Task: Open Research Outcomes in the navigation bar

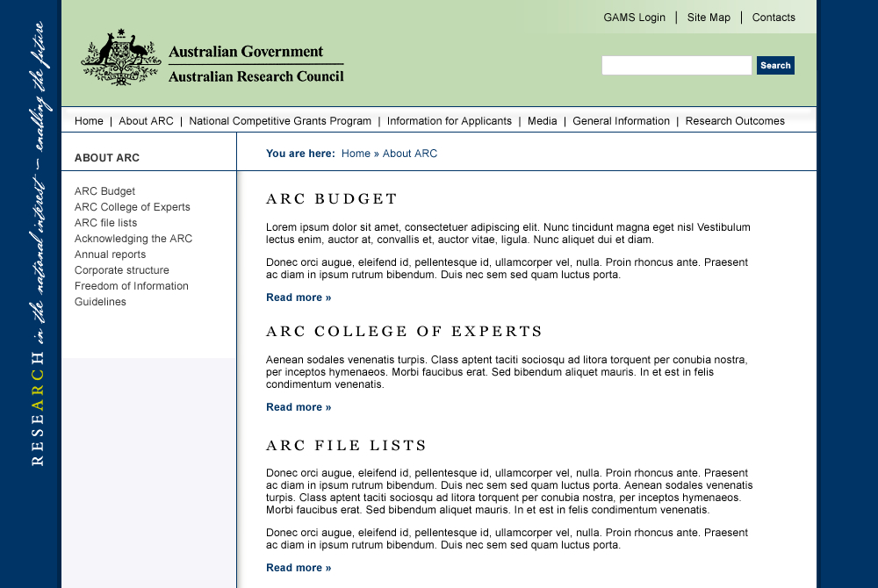Action: 735,121
